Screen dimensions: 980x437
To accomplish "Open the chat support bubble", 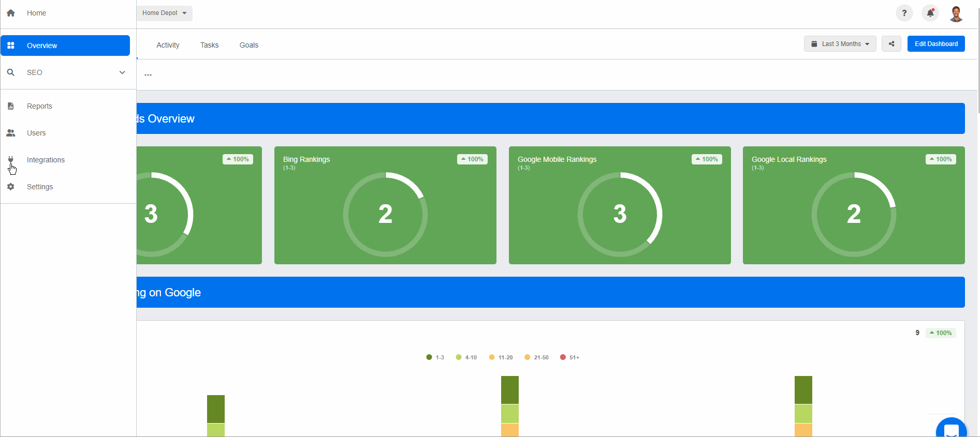I will 951,429.
